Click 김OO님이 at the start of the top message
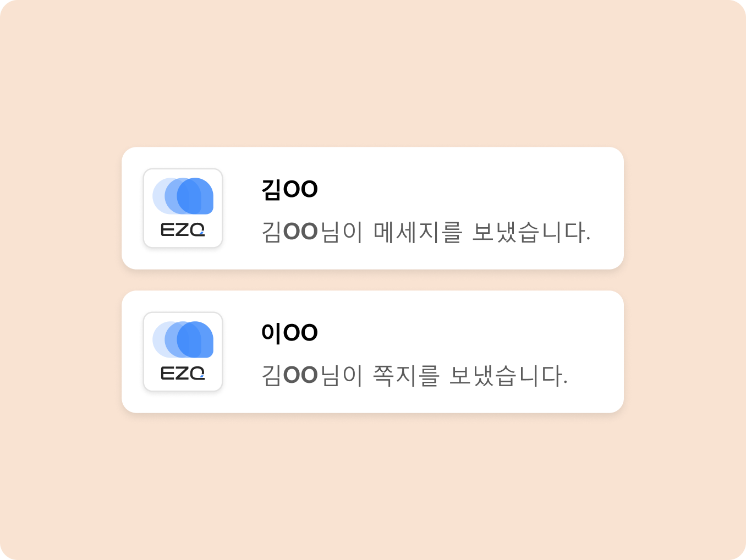Screen dimensions: 746x560 pos(312,232)
